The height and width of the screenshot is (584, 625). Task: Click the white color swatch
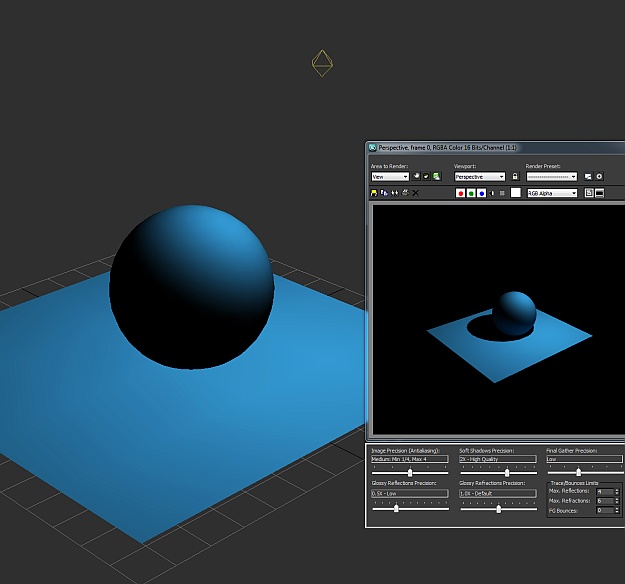click(516, 193)
